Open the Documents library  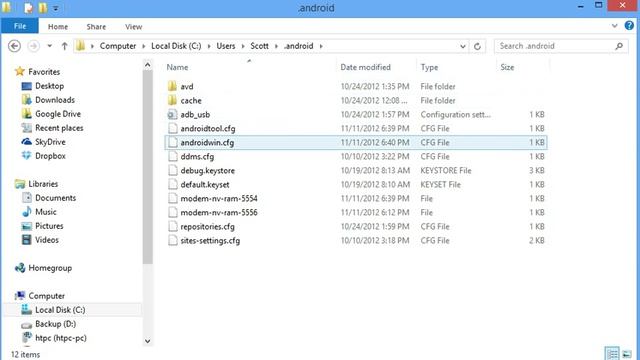[x=55, y=198]
